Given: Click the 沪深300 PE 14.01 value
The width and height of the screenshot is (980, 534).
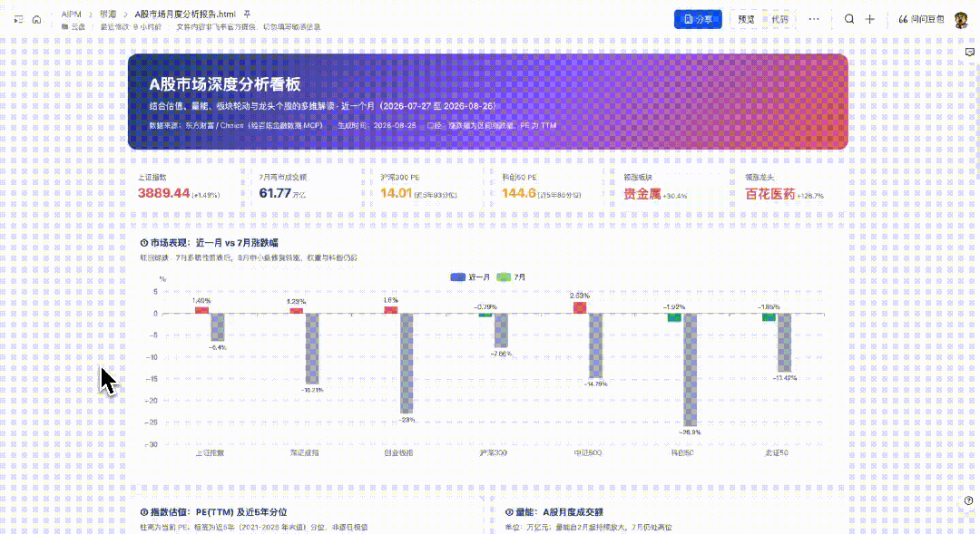Looking at the screenshot, I should click(397, 193).
